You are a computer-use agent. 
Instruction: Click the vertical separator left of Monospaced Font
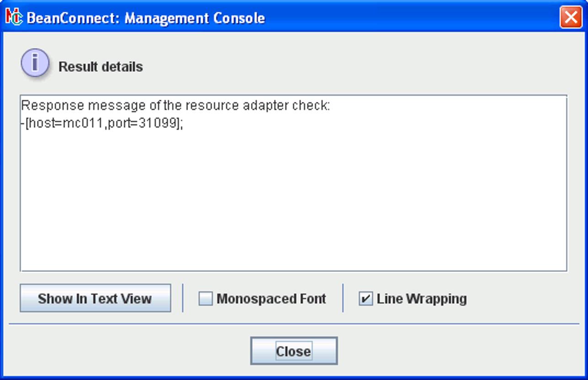click(183, 298)
